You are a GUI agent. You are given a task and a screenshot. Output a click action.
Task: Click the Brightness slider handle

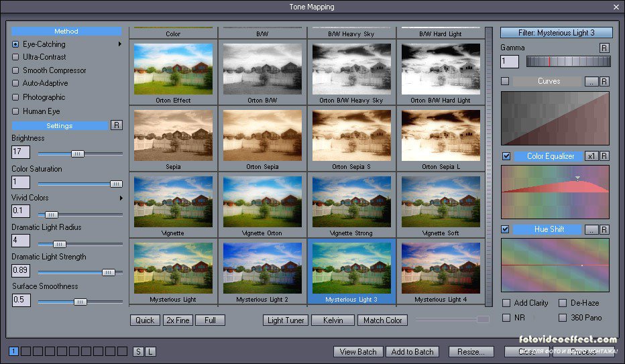(78, 154)
